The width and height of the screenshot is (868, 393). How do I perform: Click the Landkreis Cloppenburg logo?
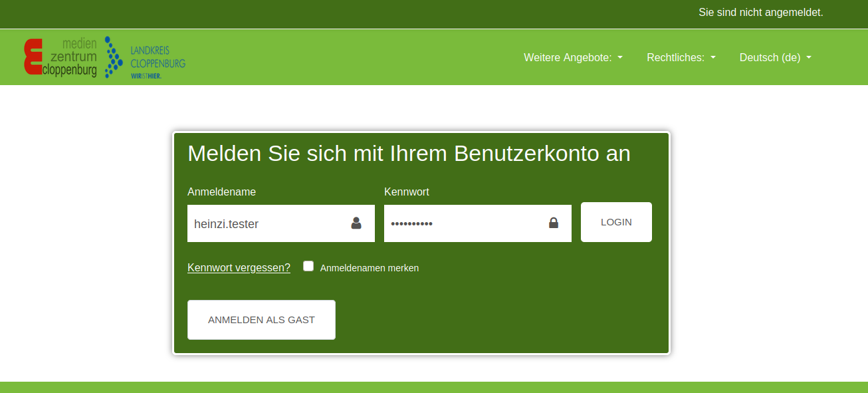pyautogui.click(x=145, y=58)
